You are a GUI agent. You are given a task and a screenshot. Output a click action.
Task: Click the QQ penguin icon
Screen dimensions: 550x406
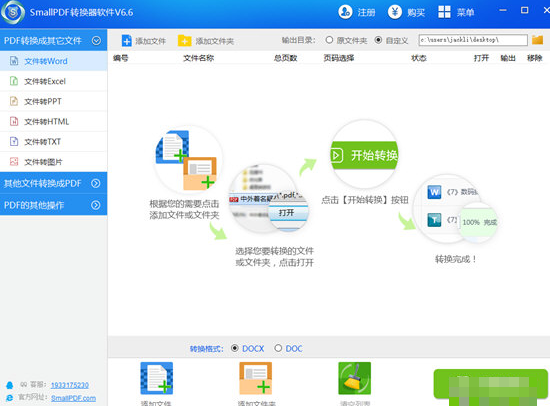coord(10,385)
